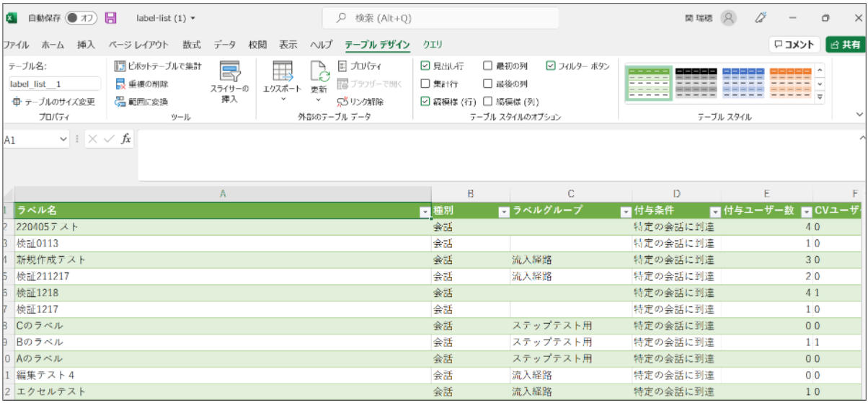Switch to the Data (データ) tab
Screen dimensions: 868x403
pos(224,45)
